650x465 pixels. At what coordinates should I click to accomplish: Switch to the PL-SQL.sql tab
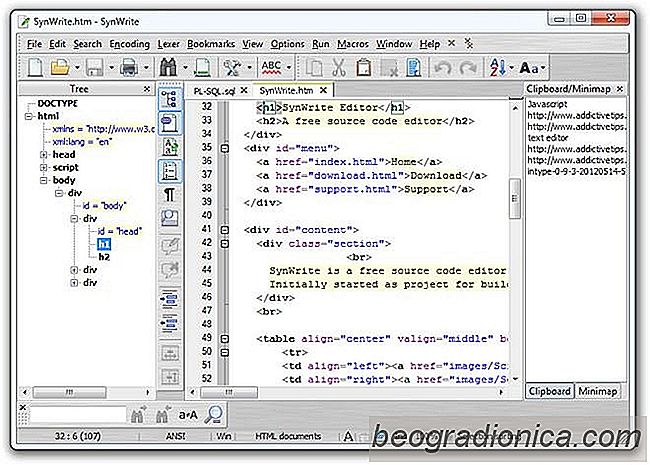pyautogui.click(x=214, y=91)
